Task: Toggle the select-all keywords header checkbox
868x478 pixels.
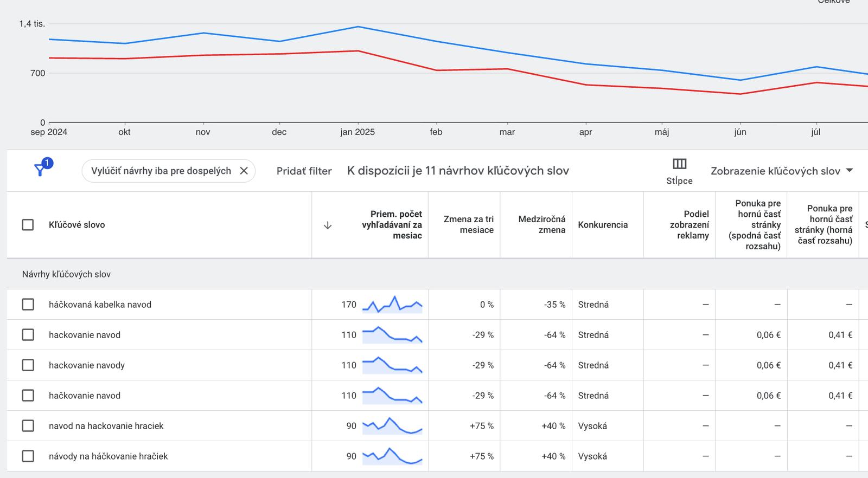Action: pyautogui.click(x=28, y=225)
